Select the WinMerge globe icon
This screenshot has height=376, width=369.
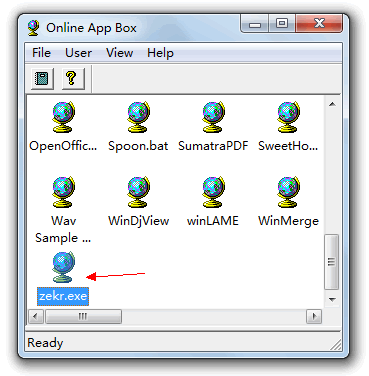(x=288, y=192)
